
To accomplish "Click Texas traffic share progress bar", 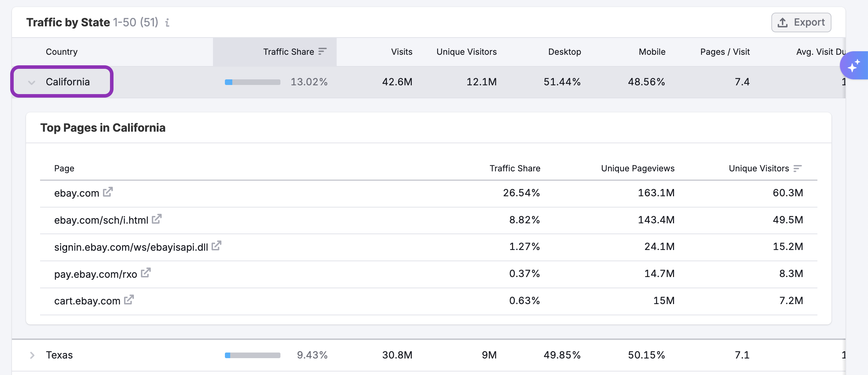I will (252, 355).
